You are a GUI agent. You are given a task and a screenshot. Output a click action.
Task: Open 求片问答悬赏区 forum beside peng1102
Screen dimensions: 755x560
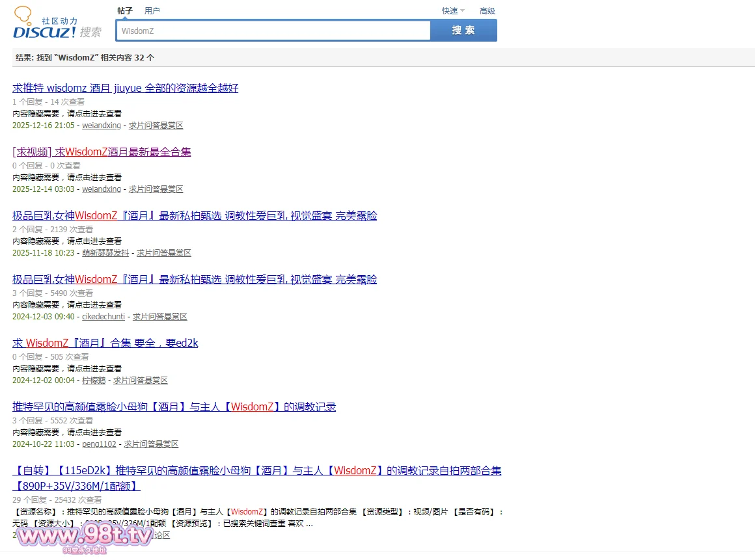tap(151, 444)
